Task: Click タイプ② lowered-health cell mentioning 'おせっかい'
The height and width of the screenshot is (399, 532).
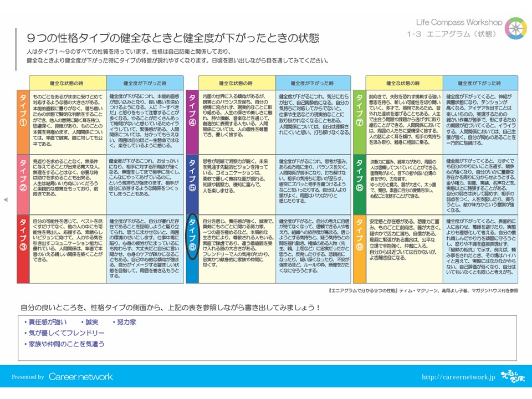Action: pyautogui.click(x=145, y=184)
